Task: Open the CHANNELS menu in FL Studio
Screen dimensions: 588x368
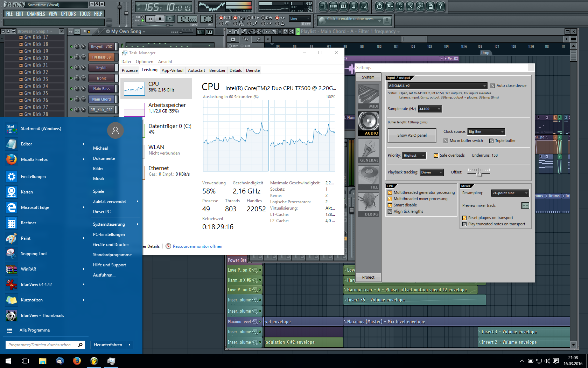Action: 36,14
